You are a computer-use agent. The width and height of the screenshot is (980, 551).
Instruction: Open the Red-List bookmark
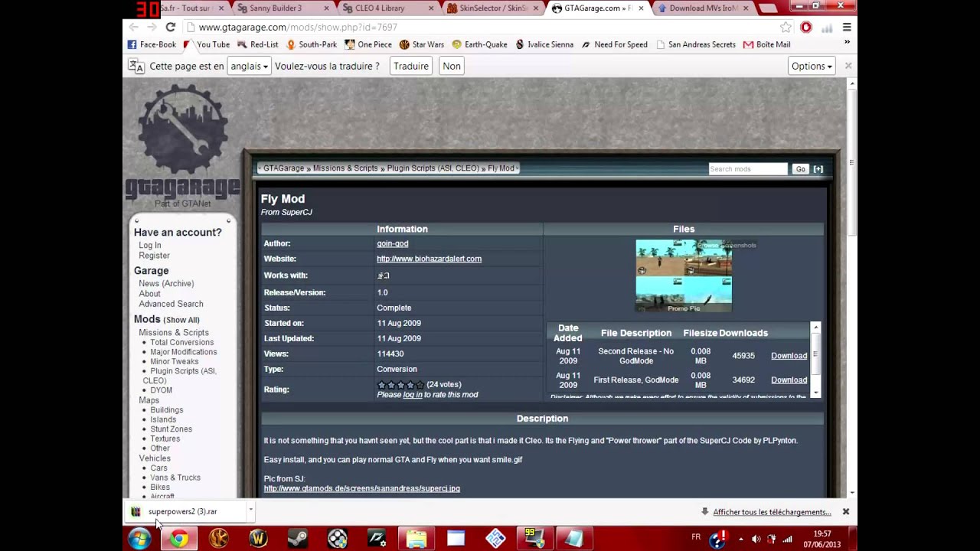pos(257,44)
